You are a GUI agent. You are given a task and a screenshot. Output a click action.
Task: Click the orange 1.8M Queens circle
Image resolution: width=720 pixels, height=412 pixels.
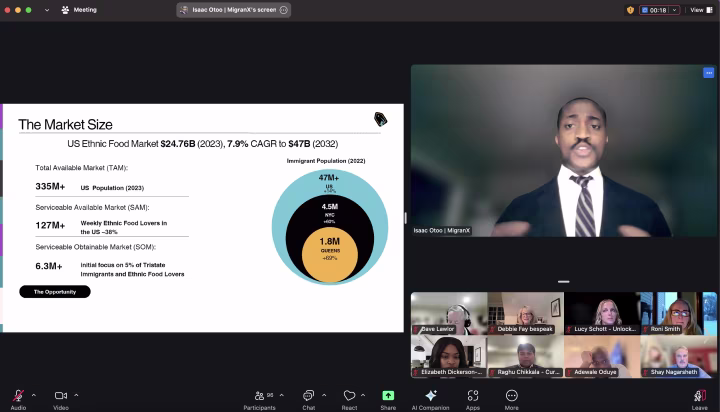click(330, 254)
